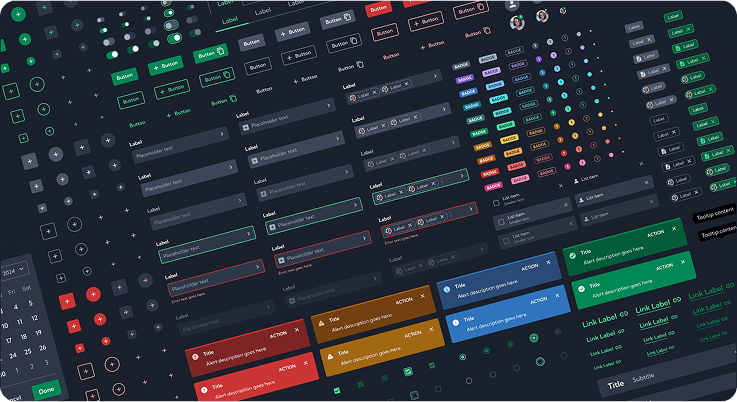Click the checkmark icon in the dark green alert
The width and height of the screenshot is (737, 402).
(572, 256)
